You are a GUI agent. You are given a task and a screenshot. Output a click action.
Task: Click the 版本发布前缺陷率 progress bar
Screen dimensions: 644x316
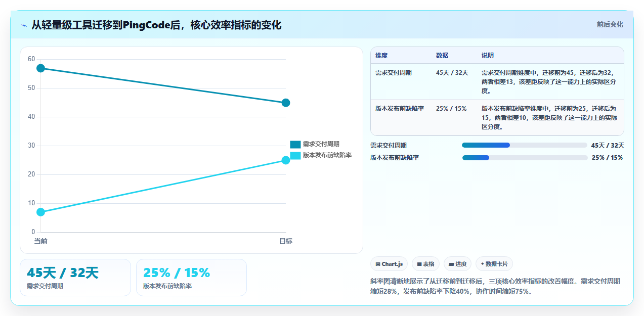point(525,158)
